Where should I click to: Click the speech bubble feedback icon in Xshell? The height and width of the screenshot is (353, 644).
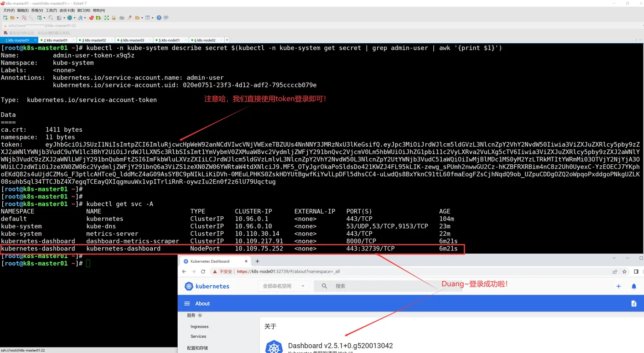[x=166, y=18]
